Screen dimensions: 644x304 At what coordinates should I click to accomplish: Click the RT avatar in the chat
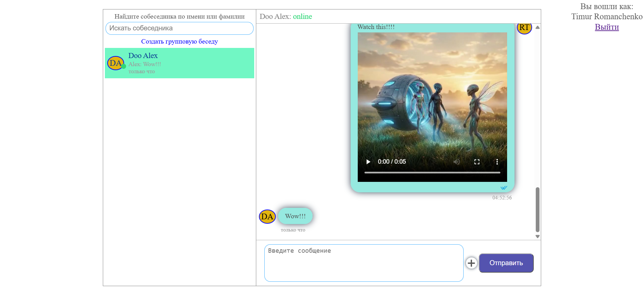tap(524, 28)
